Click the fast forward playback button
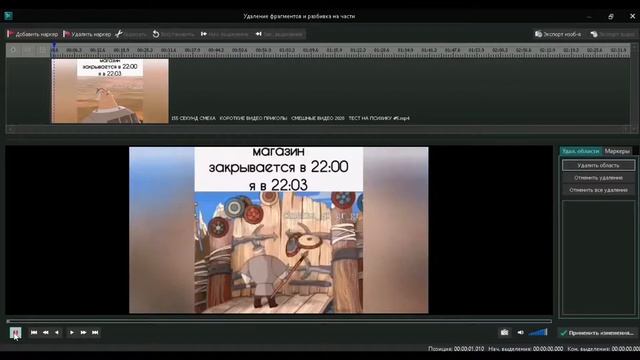Image resolution: width=640 pixels, height=360 pixels. (83, 333)
